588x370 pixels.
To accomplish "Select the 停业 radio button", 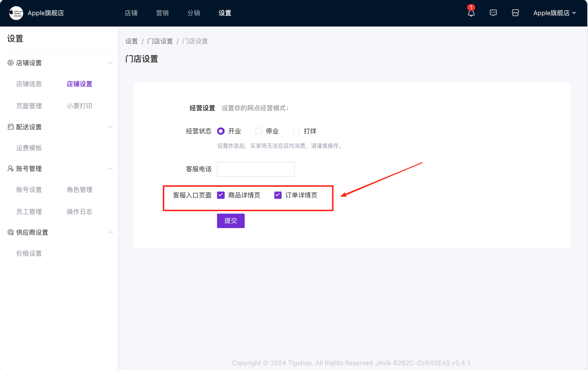I will [258, 131].
